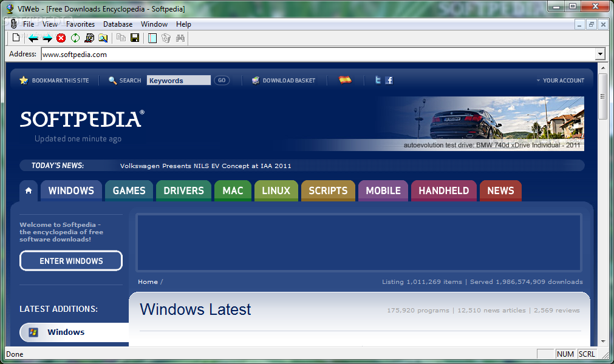This screenshot has width=614, height=364.
Task: Select the HANDHELD category tab
Action: (x=444, y=191)
